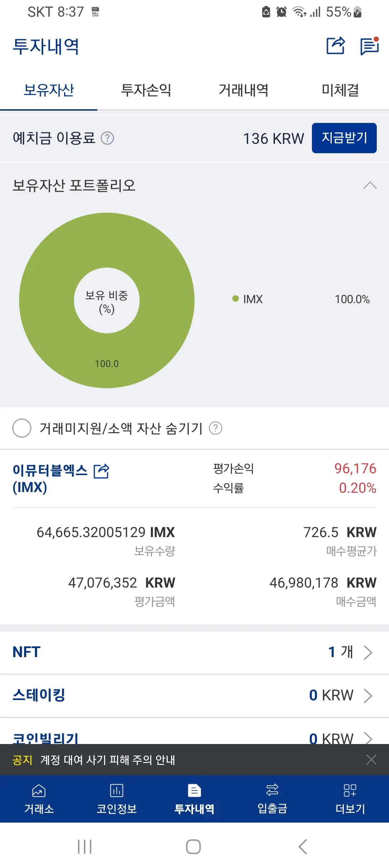The width and height of the screenshot is (389, 868).
Task: Tap help icon beside 소액 자산 숨기기
Action: point(216,428)
